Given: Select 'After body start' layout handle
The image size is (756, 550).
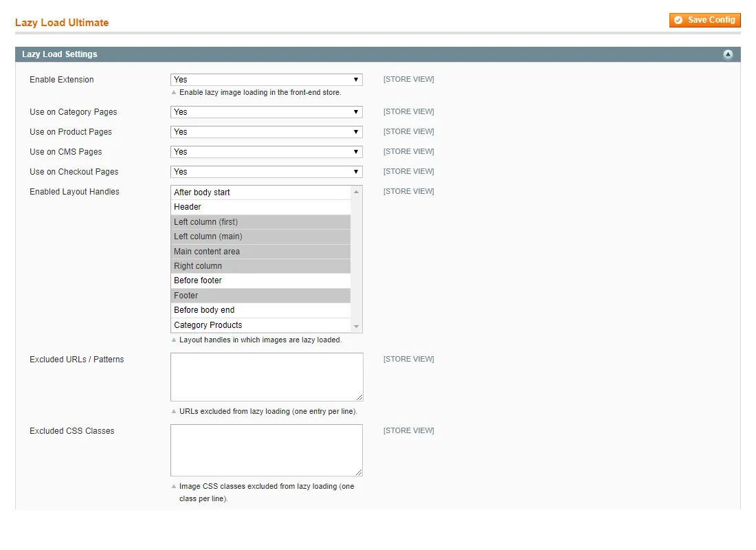Looking at the screenshot, I should (x=260, y=192).
